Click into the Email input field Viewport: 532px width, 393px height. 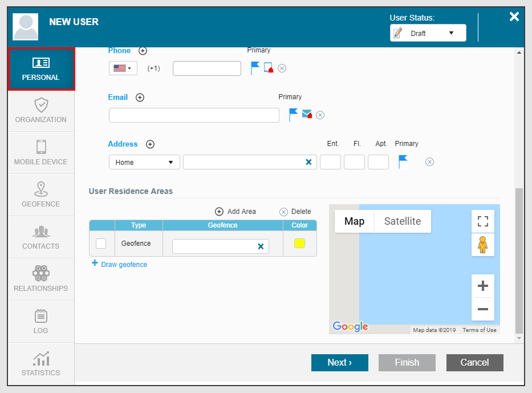194,115
